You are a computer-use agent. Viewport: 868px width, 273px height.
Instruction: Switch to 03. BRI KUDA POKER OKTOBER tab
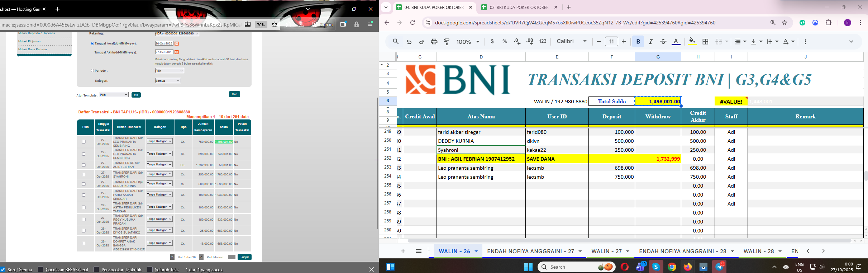point(519,7)
